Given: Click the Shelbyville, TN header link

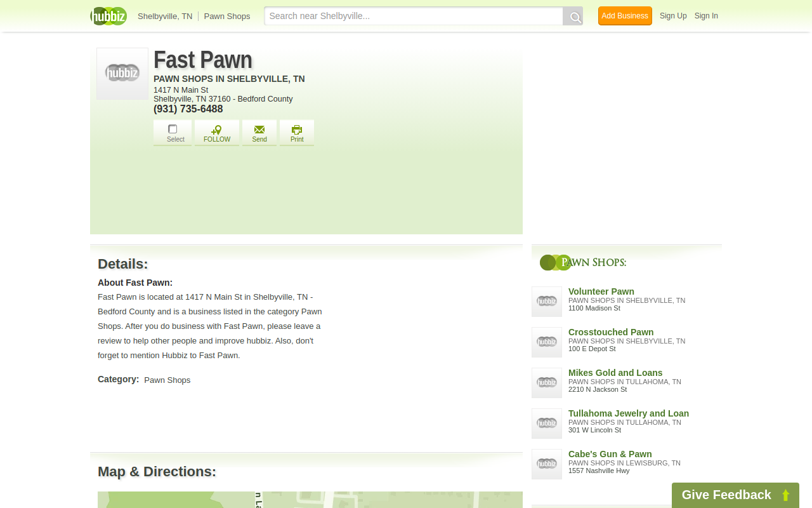Looking at the screenshot, I should (165, 17).
